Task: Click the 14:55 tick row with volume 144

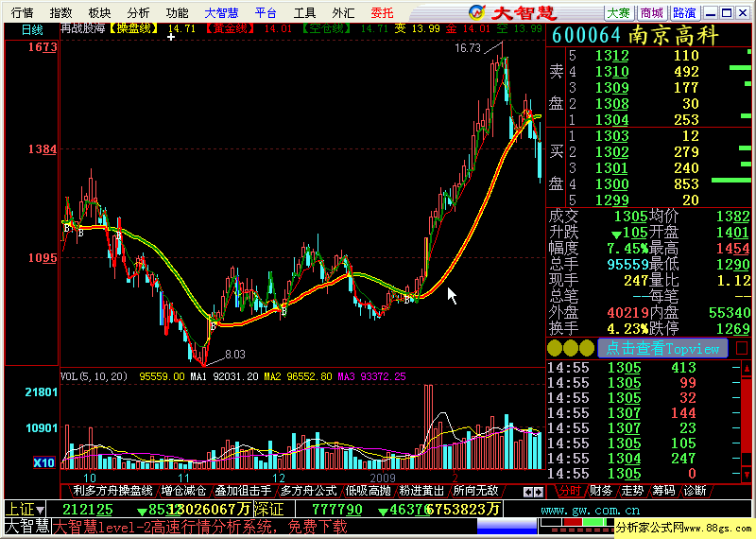Action: click(x=643, y=413)
